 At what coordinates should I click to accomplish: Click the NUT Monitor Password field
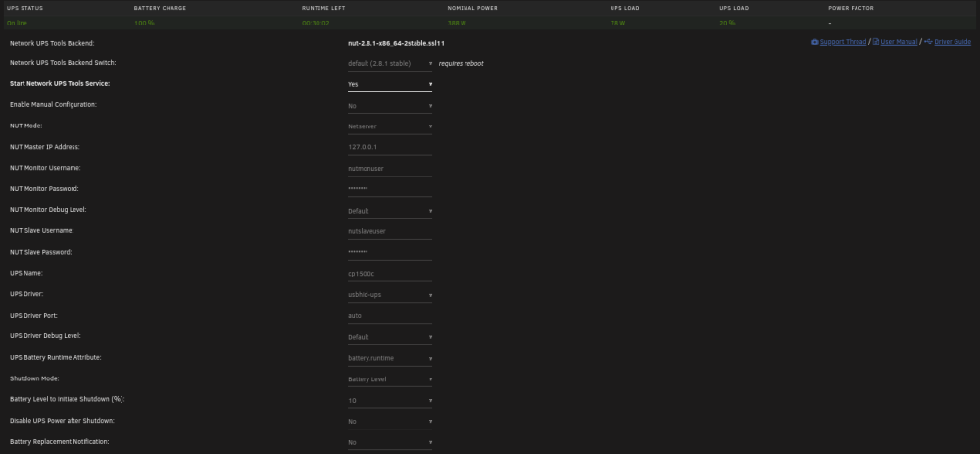pyautogui.click(x=390, y=189)
